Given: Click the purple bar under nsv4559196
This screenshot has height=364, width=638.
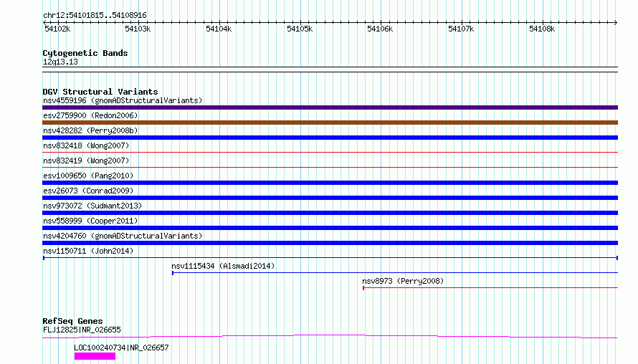Looking at the screenshot, I should [x=330, y=107].
